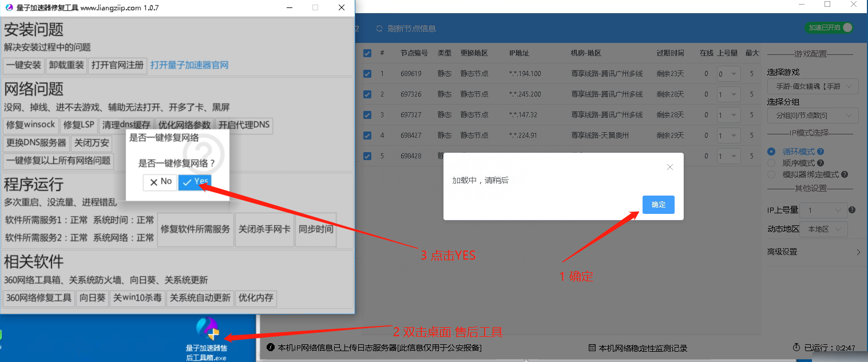This screenshot has height=362, width=868.
Task: Click the 清理dns缓存 button
Action: point(126,125)
